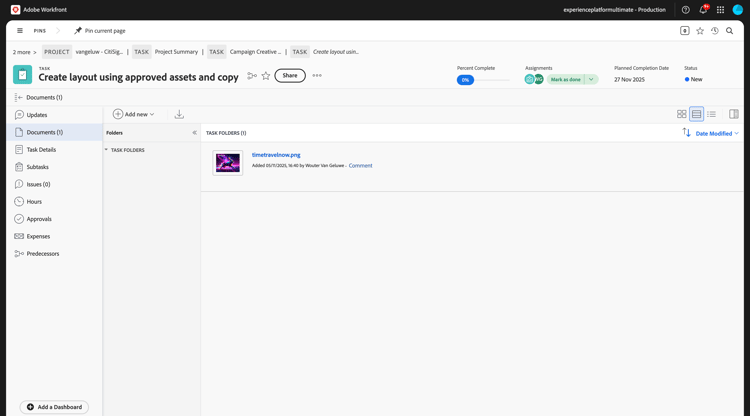Open the user profile avatar

tap(738, 10)
